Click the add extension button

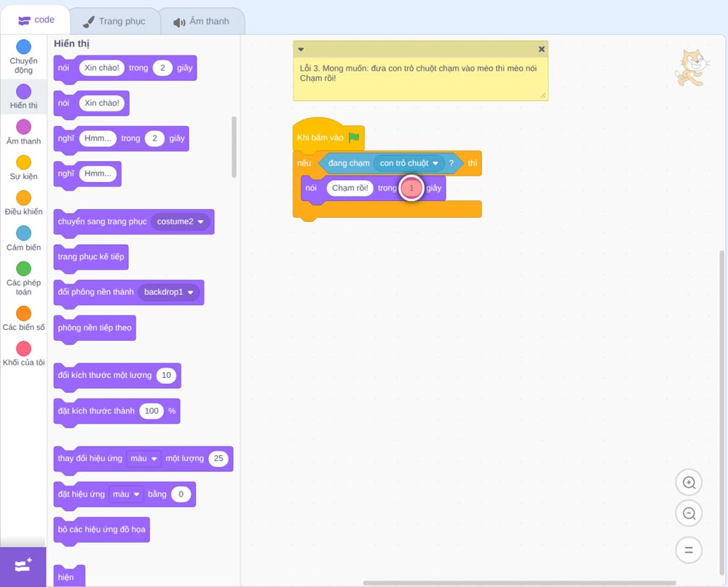[23, 566]
